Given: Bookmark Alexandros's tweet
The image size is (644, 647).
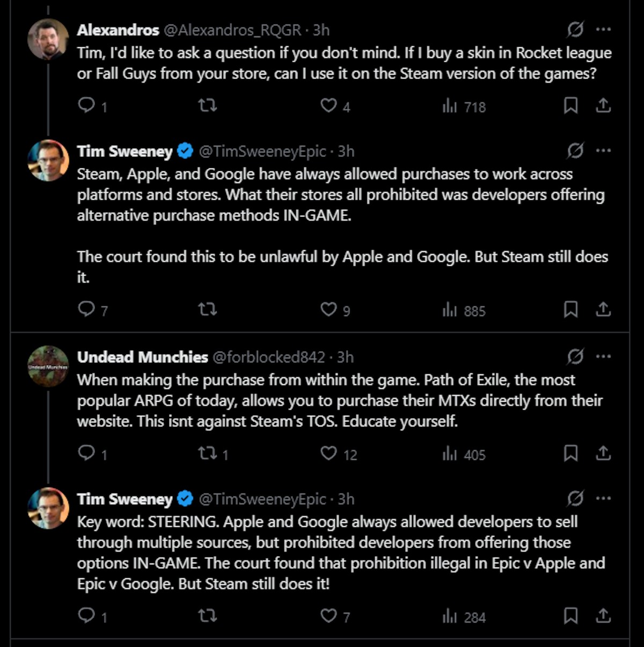Looking at the screenshot, I should pyautogui.click(x=570, y=105).
